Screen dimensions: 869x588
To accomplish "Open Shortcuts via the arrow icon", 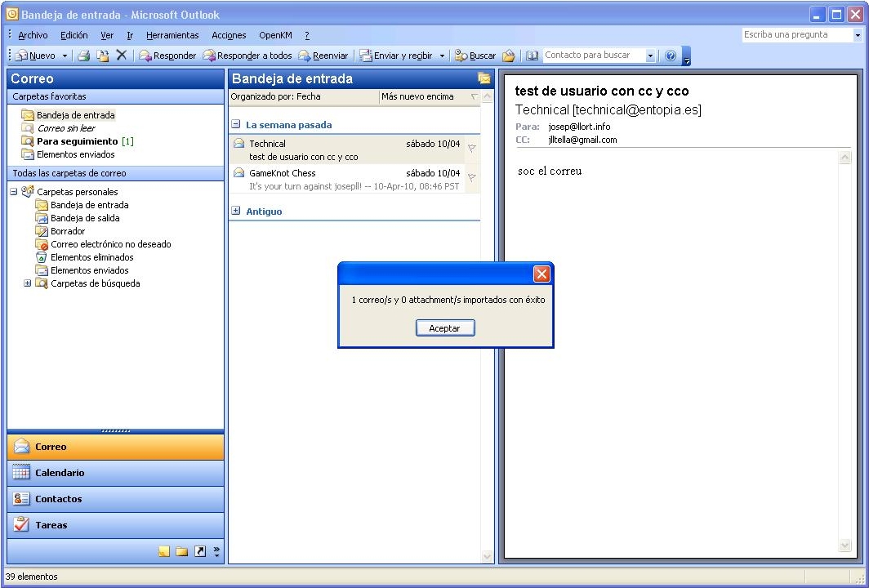I will 200,551.
